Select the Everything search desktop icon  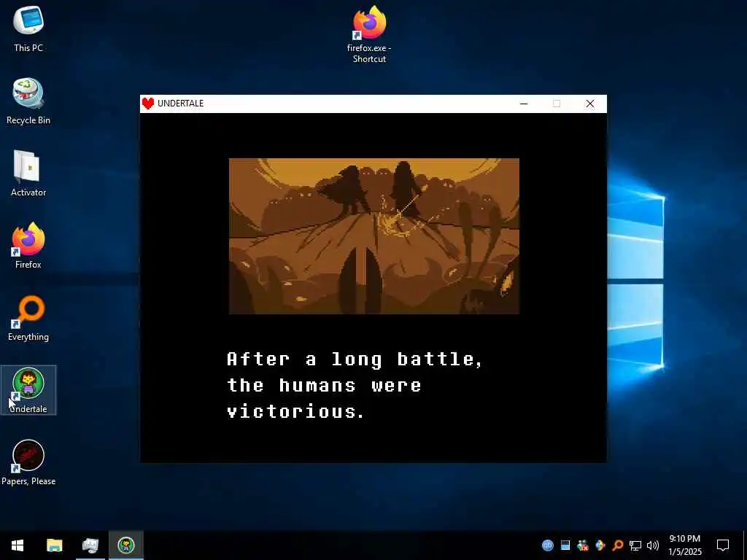pyautogui.click(x=28, y=318)
